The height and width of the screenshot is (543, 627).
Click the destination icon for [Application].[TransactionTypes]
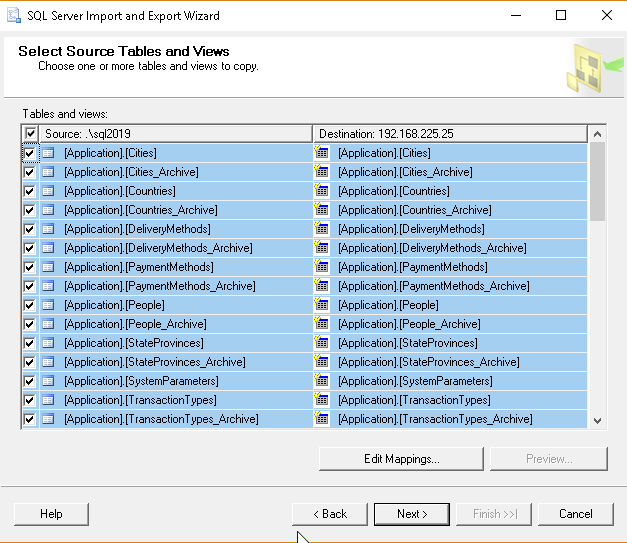(x=322, y=400)
